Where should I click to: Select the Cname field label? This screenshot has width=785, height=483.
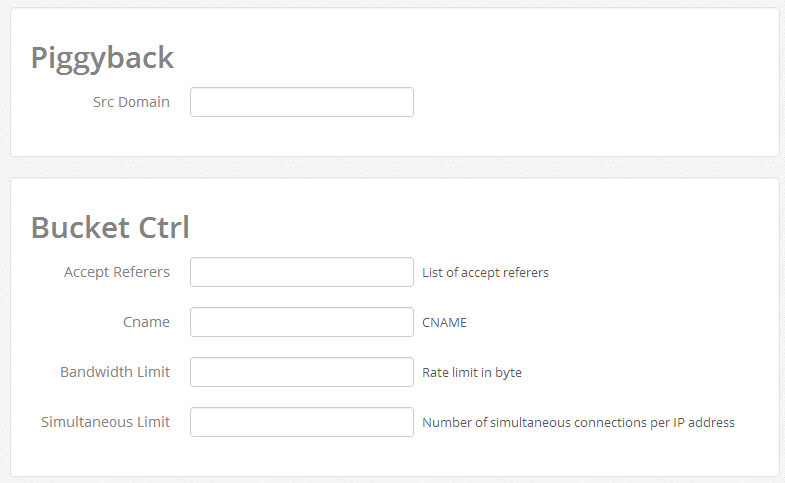coord(146,322)
